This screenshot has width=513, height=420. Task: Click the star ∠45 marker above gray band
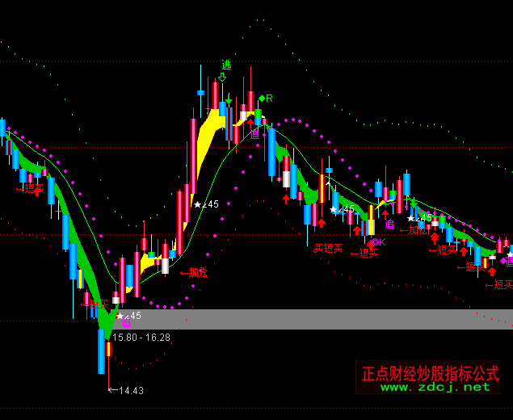(x=128, y=316)
